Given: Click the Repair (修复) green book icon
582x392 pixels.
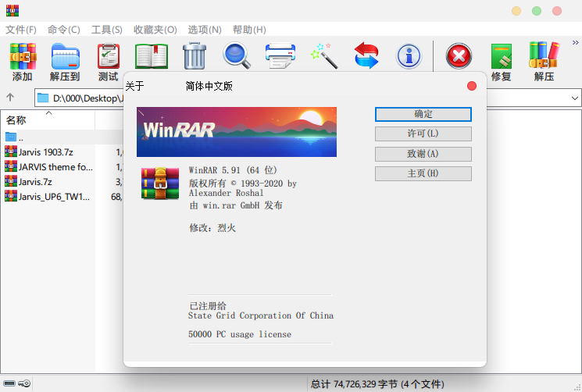Looking at the screenshot, I should click(x=502, y=56).
